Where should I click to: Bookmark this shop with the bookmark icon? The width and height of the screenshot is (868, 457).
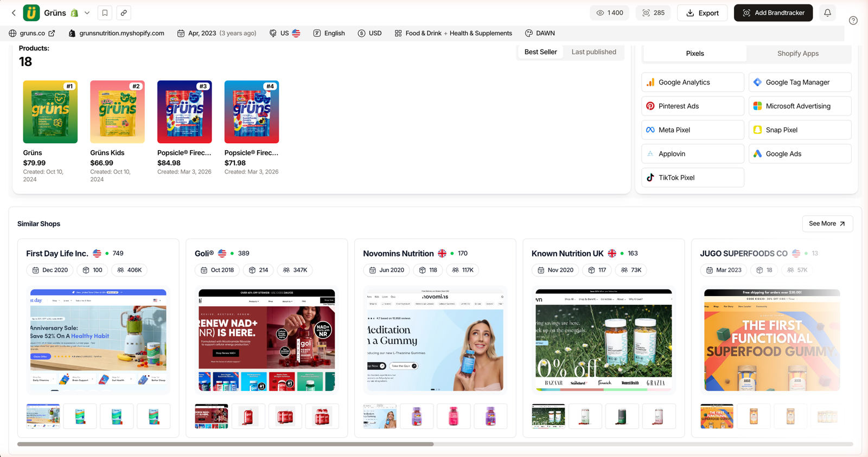tap(105, 13)
